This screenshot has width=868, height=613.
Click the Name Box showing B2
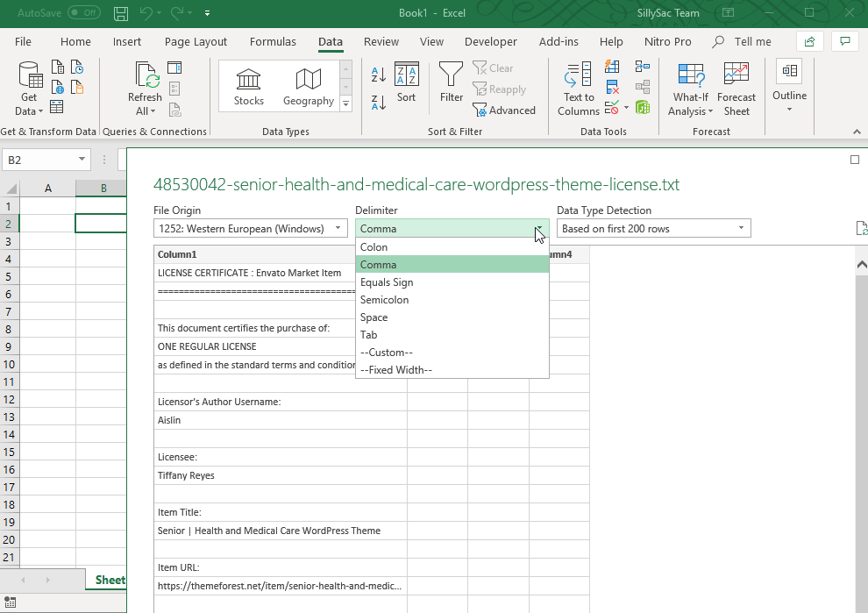pos(46,160)
